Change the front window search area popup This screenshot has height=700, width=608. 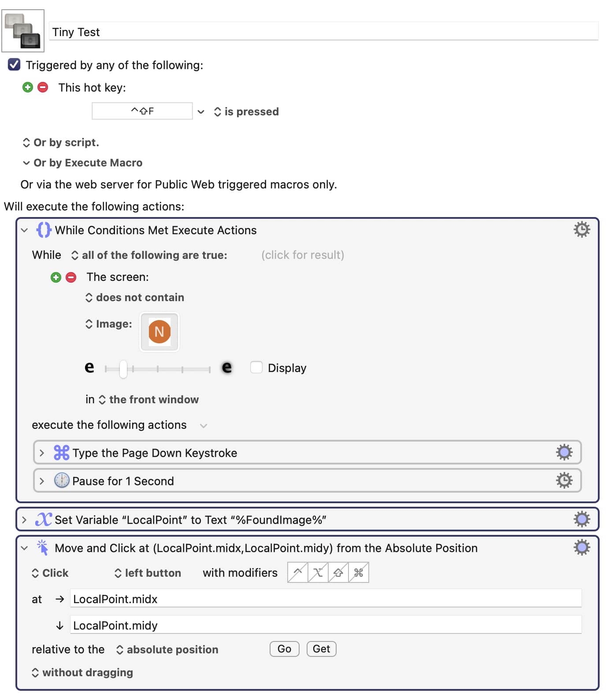149,400
